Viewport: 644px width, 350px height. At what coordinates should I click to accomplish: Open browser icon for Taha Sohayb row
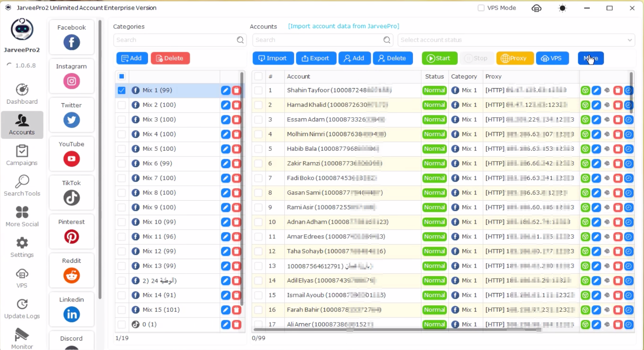[586, 251]
